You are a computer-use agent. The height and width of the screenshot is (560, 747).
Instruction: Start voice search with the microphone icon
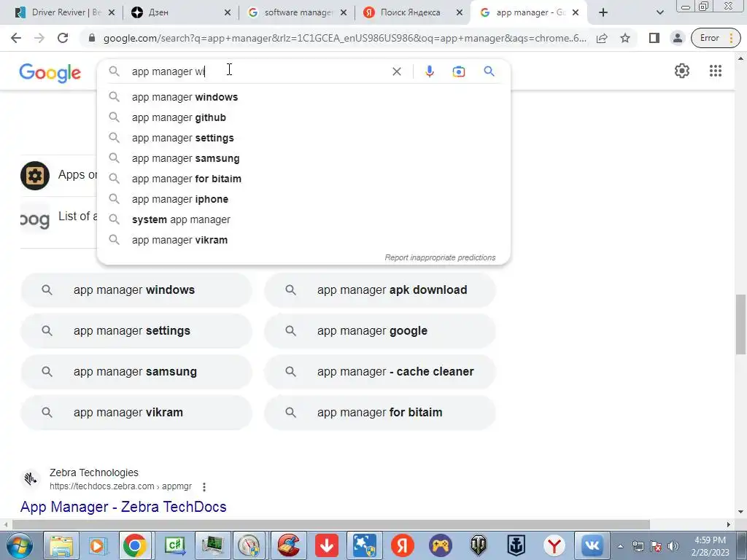(x=429, y=71)
